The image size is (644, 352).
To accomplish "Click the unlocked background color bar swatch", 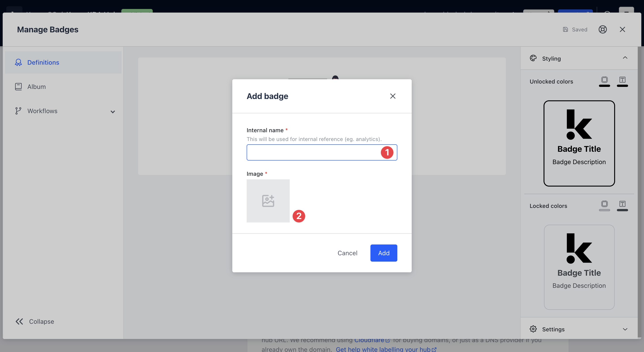I will [604, 86].
